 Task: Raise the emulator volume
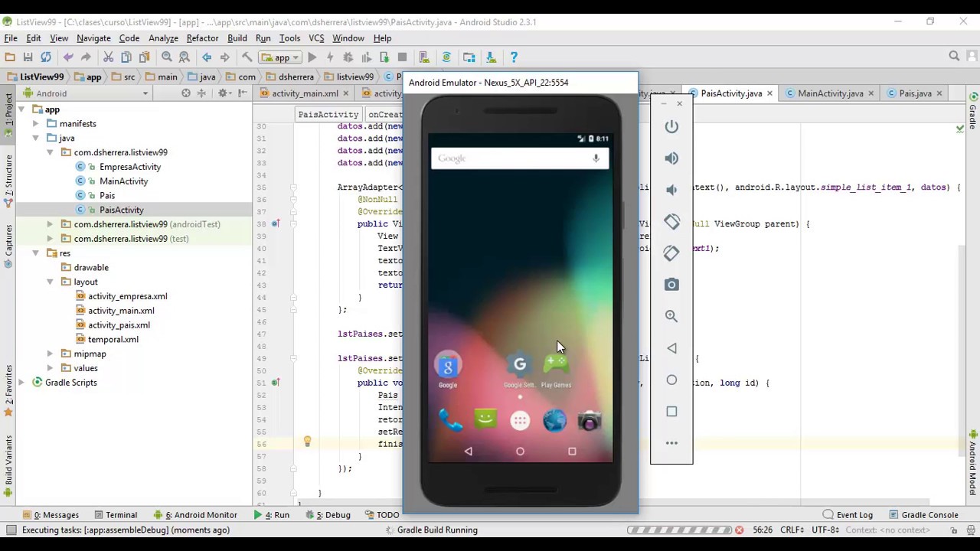[x=671, y=158]
